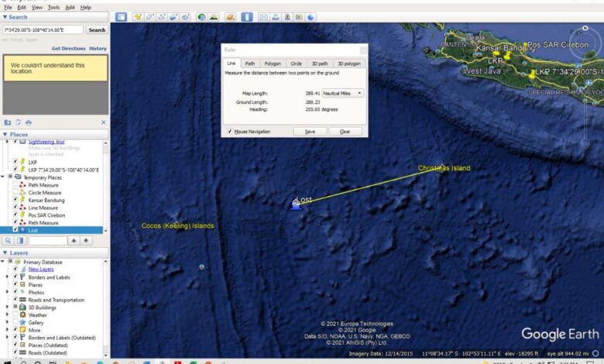Click the blue globe toolbar icon
This screenshot has height=364, width=604.
click(x=311, y=17)
